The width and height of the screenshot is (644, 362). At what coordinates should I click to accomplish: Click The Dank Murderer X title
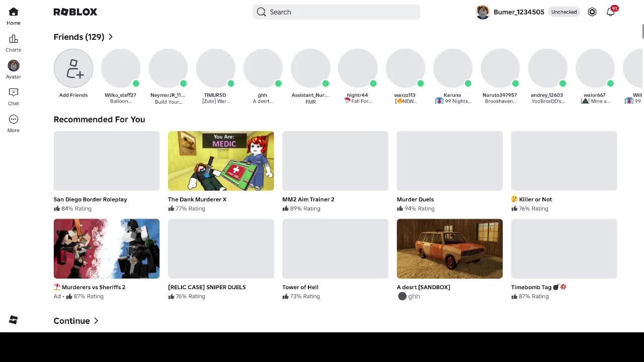point(197,200)
